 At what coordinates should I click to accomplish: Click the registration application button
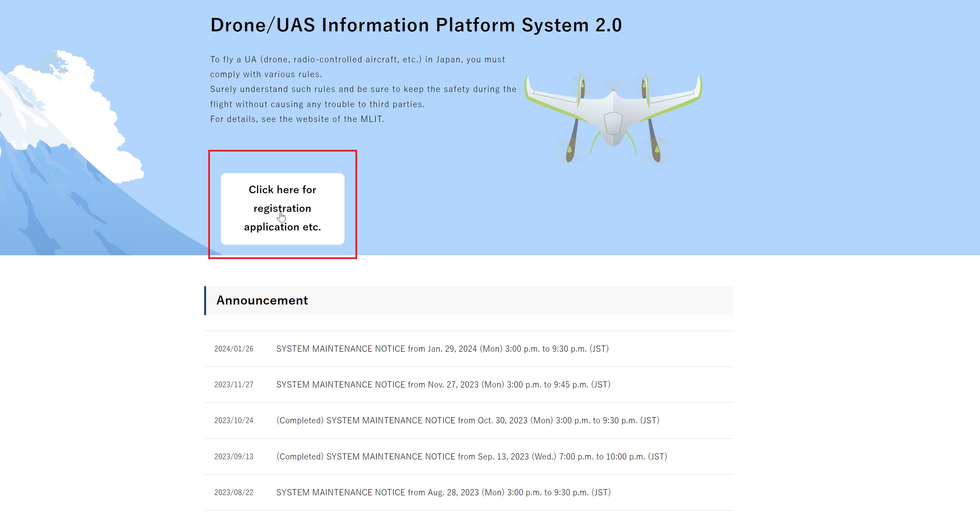pos(282,208)
